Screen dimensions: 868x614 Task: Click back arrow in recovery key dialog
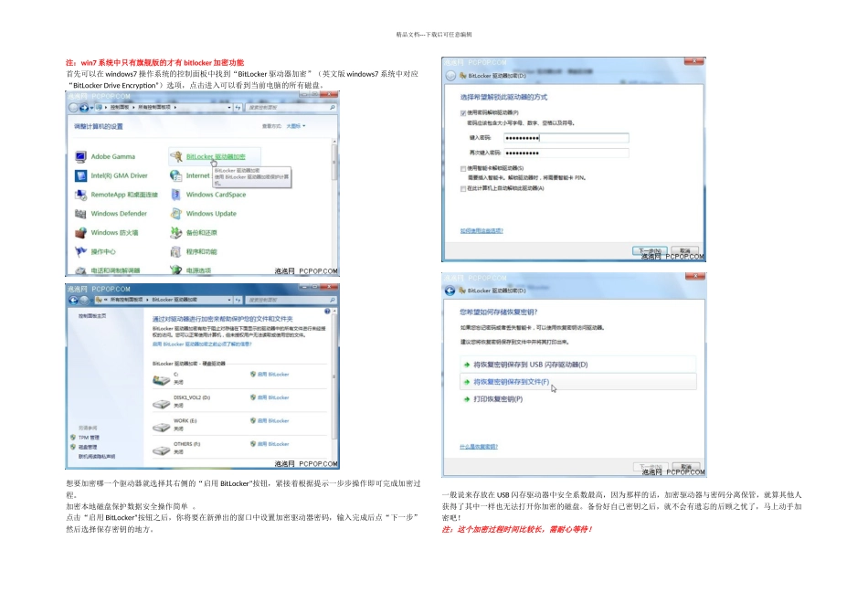click(x=450, y=291)
